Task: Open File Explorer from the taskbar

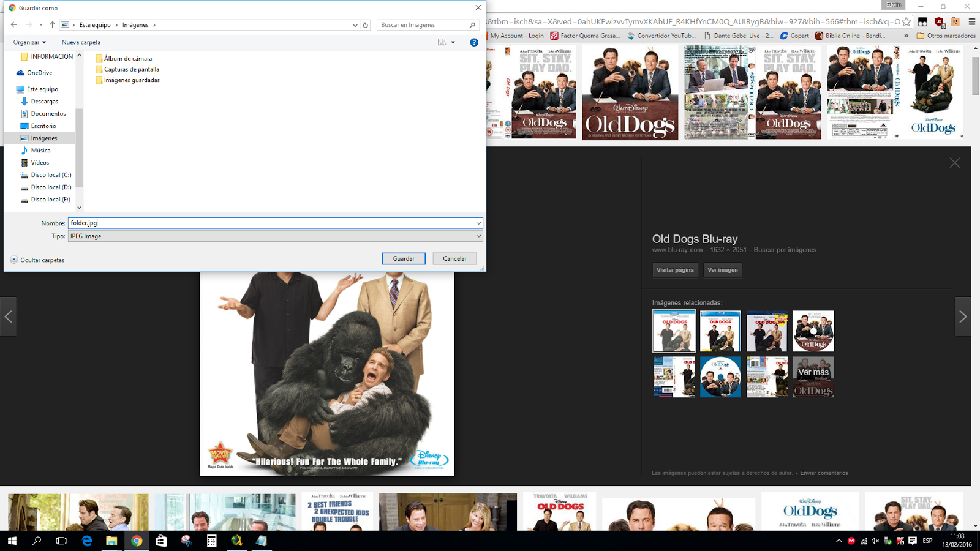Action: [x=111, y=541]
